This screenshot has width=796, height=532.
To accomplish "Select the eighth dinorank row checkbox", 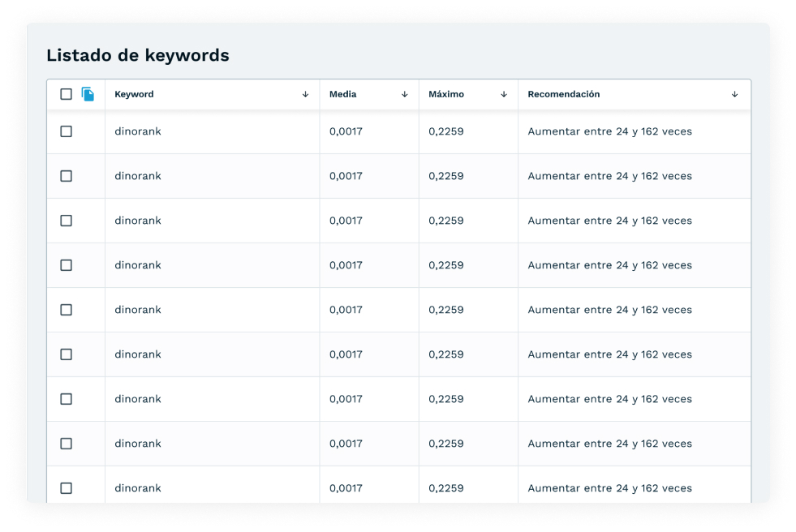I will click(x=66, y=444).
